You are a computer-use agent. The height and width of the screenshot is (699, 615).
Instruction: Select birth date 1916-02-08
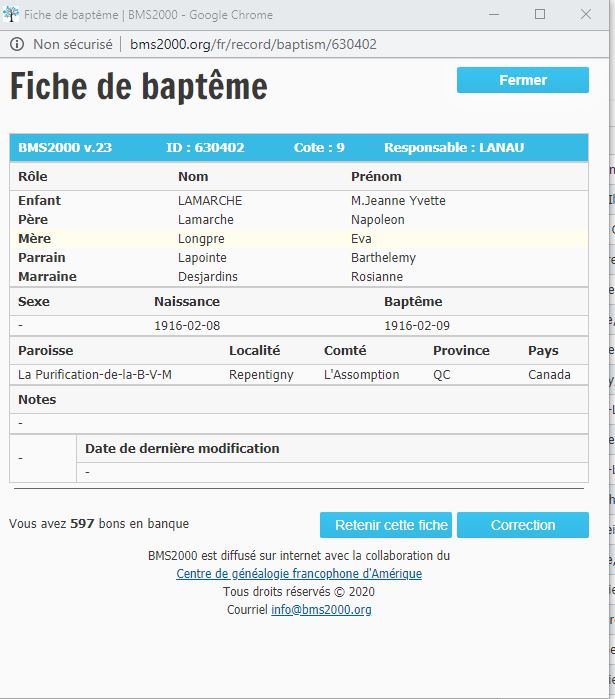187,326
